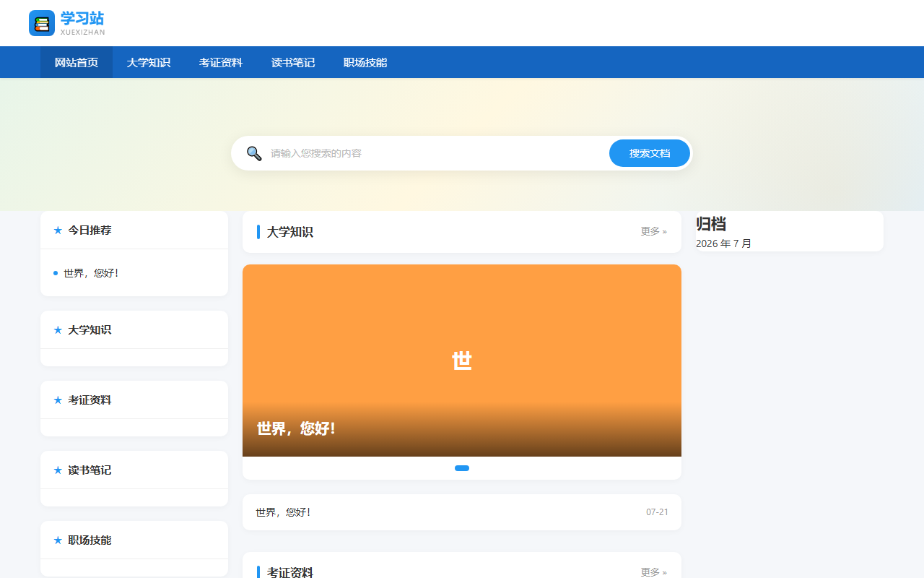Focus the search input 请输入您搜索的内容

click(437, 153)
